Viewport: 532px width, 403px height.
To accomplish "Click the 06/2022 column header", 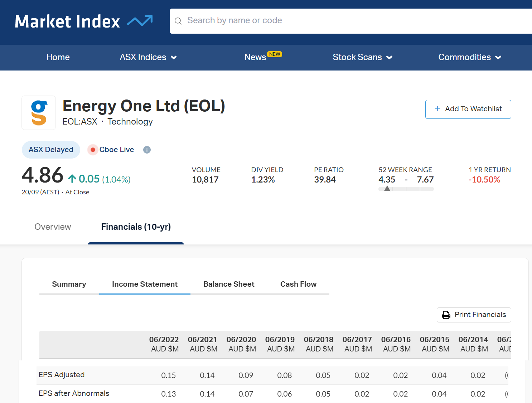I will point(164,344).
